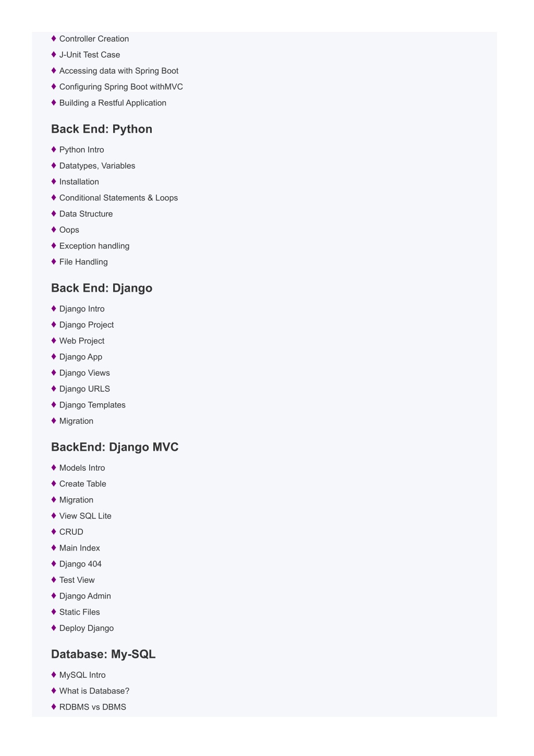534x756 pixels.
Task: Click the diamond bullet beside Controller Creation
Action: pyautogui.click(x=54, y=38)
